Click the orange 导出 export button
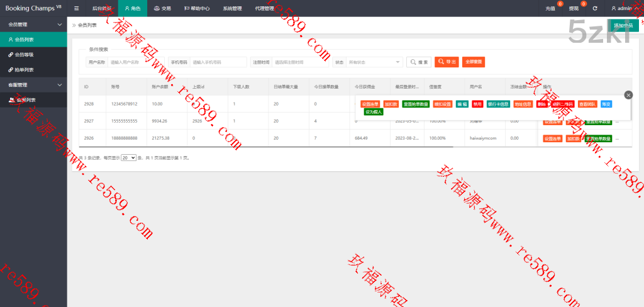Viewport: 644px width, 307px height. click(447, 62)
